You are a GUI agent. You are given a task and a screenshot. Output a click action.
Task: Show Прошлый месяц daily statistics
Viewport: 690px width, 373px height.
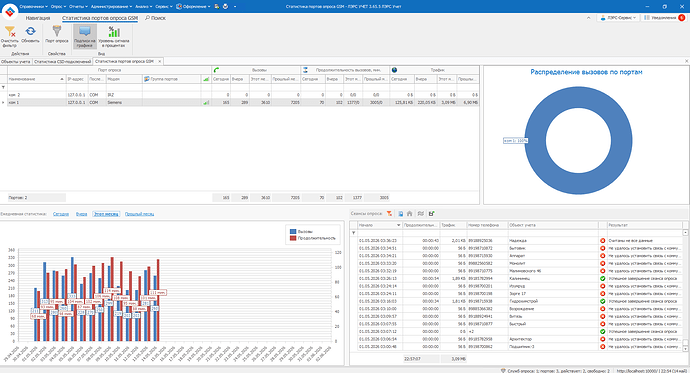[139, 214]
